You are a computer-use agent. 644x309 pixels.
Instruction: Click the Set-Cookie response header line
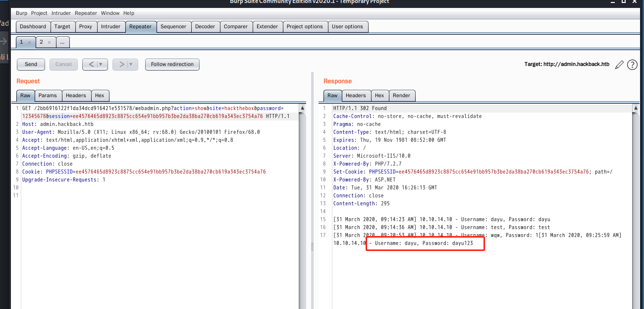[x=473, y=172]
